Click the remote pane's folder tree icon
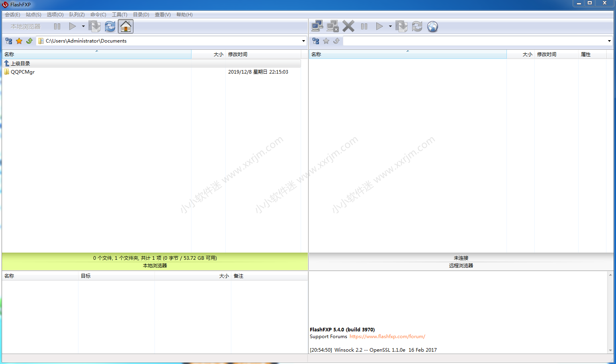 click(x=316, y=41)
